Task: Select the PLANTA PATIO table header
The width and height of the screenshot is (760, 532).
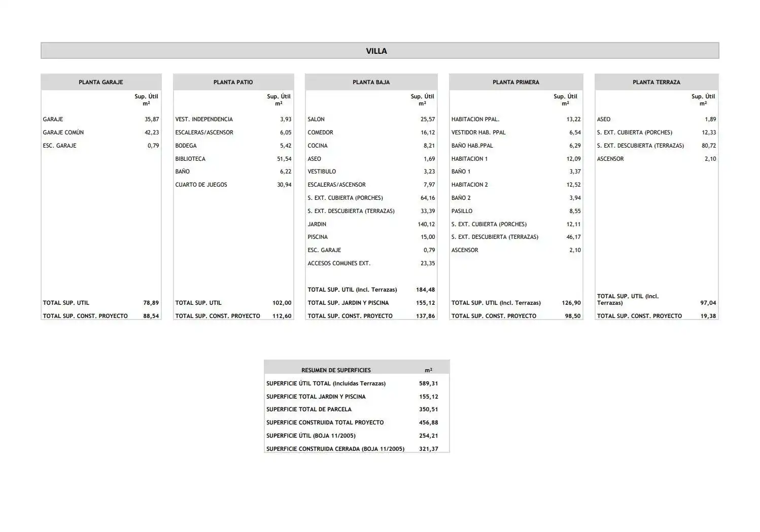Action: click(x=233, y=82)
